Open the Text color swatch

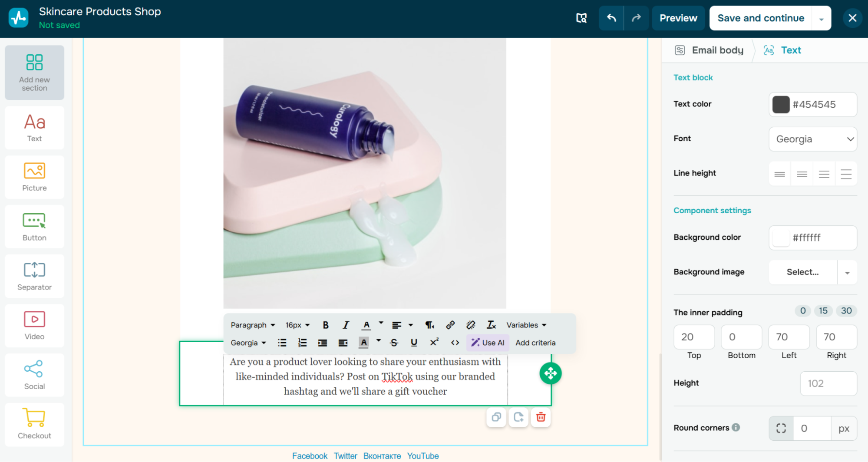point(781,104)
